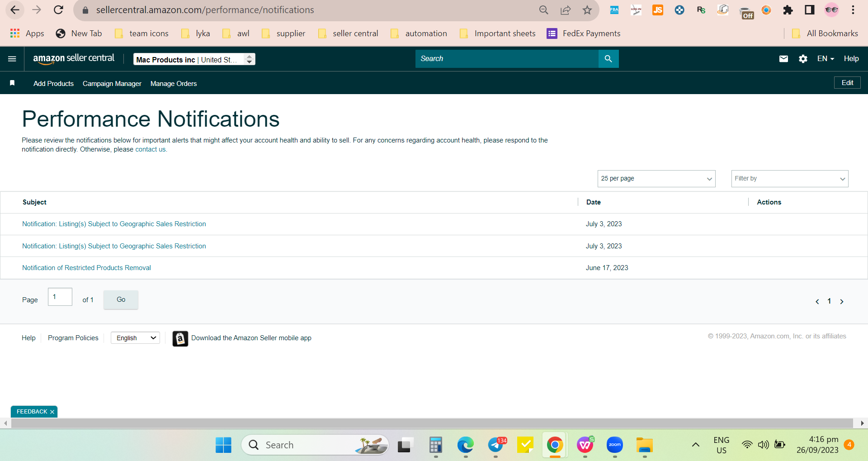Click the contact us link
Screen dimensions: 868x461
[151, 149]
